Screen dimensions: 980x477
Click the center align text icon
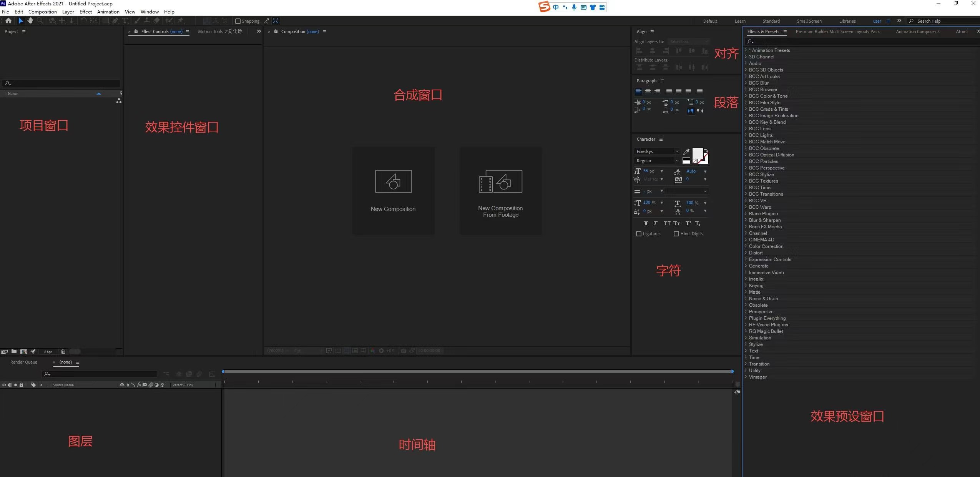(x=648, y=91)
